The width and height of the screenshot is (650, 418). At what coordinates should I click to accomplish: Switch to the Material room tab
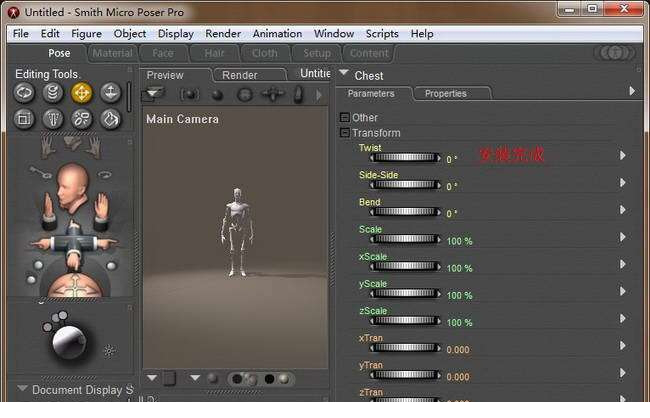(112, 53)
